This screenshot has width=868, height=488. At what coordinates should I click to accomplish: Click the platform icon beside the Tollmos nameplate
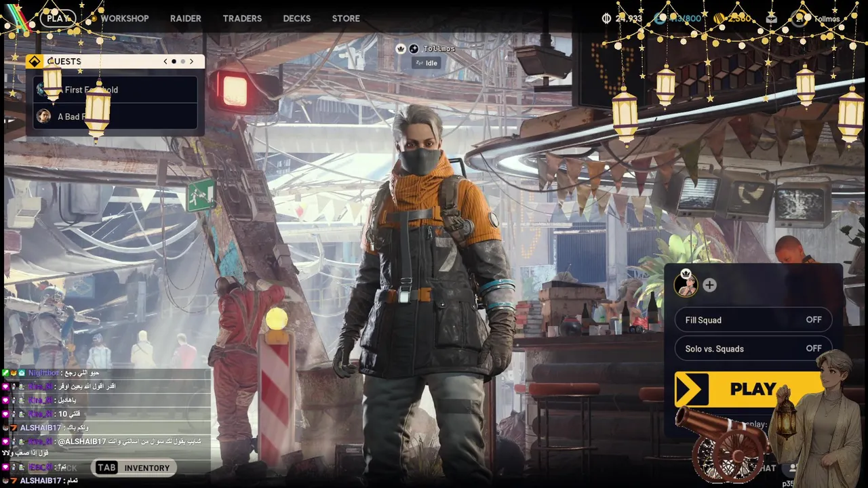(x=414, y=49)
